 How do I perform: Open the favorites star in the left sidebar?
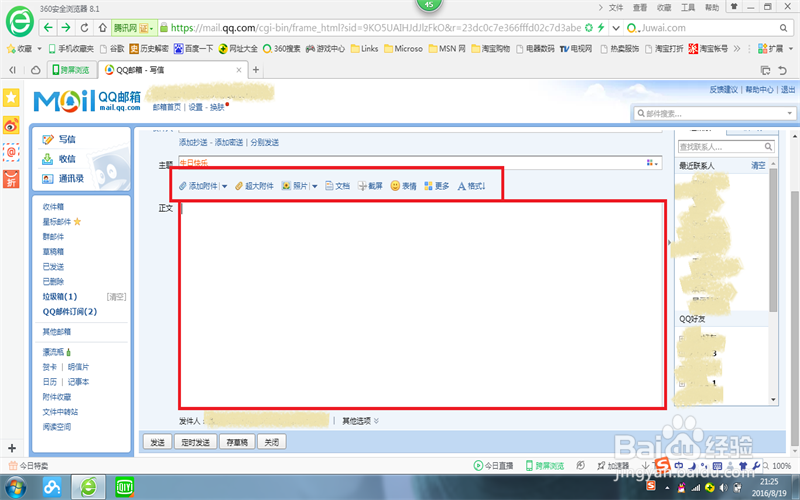[x=11, y=97]
